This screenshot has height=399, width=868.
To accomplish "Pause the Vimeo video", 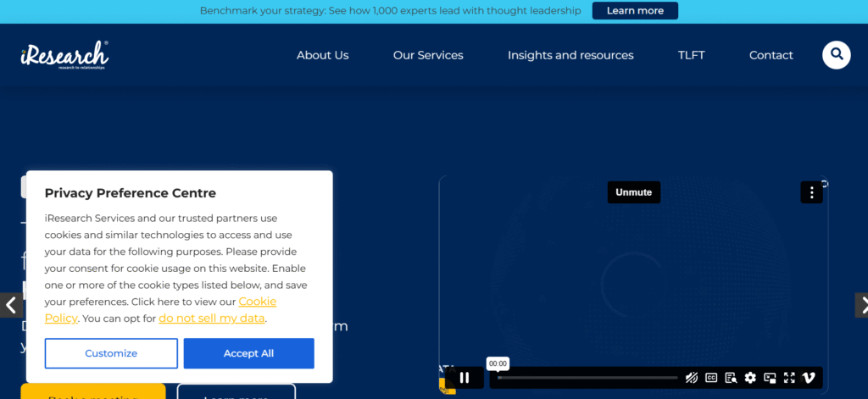I will pyautogui.click(x=465, y=378).
